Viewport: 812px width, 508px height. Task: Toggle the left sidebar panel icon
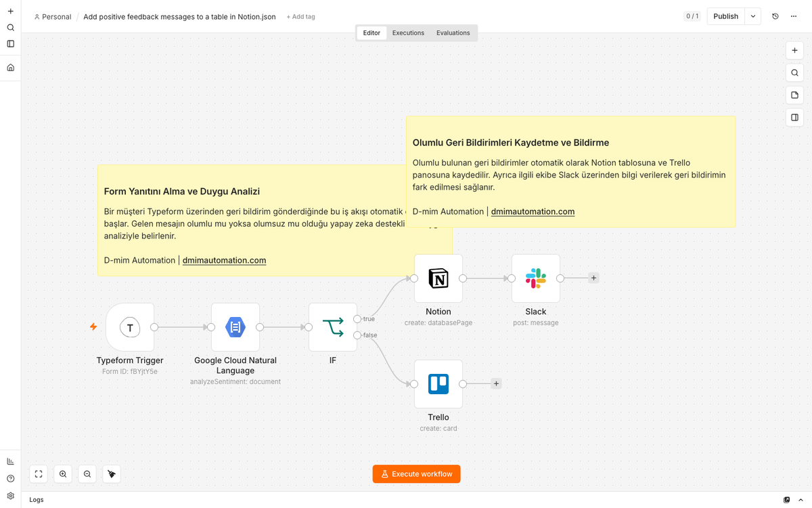(x=10, y=44)
